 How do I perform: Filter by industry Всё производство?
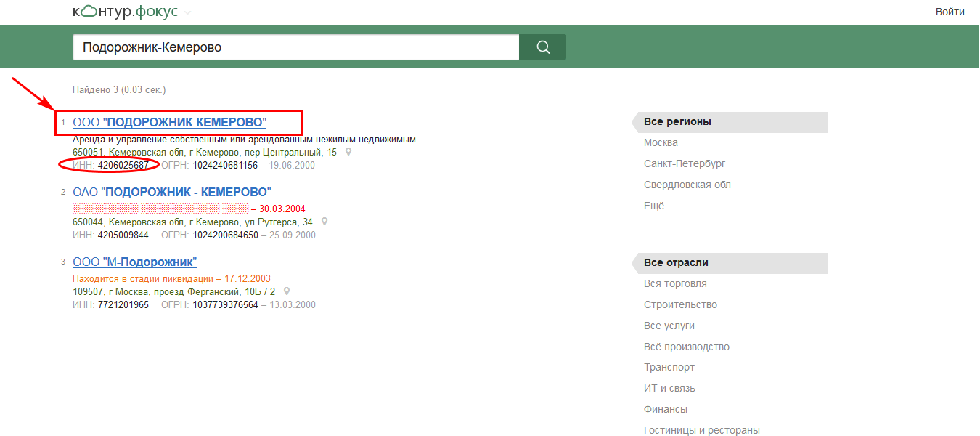(x=687, y=347)
